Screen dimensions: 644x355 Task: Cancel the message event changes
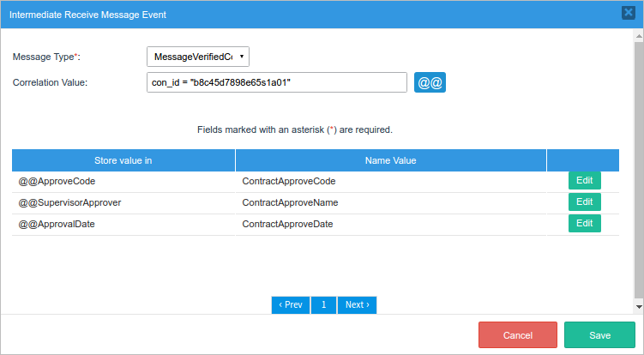[518, 335]
